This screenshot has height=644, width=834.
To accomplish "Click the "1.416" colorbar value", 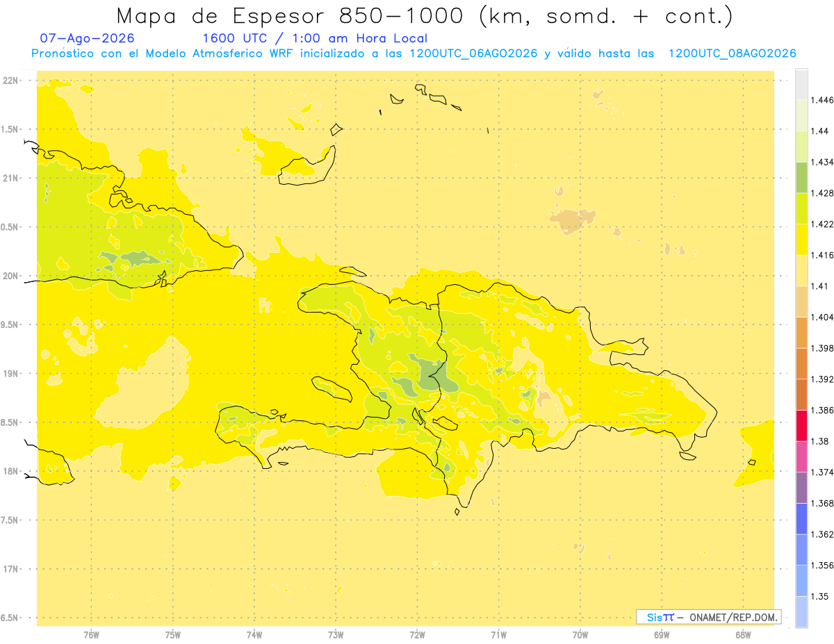I will click(821, 255).
